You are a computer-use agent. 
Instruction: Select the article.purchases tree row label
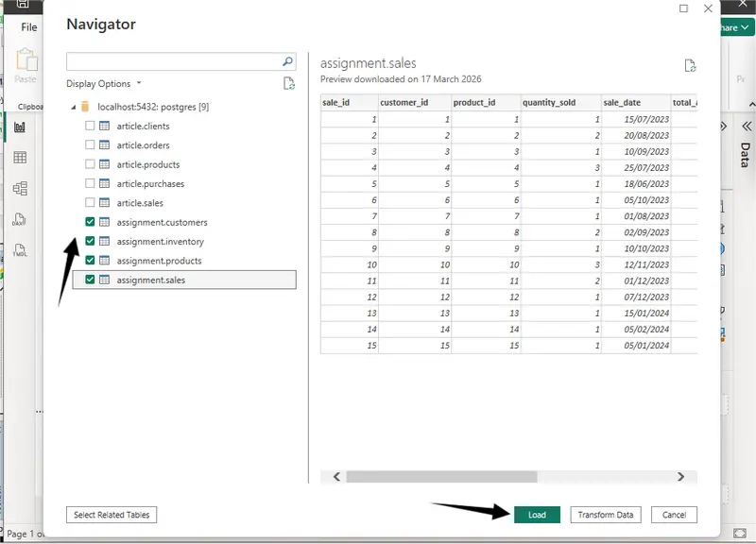pos(150,184)
